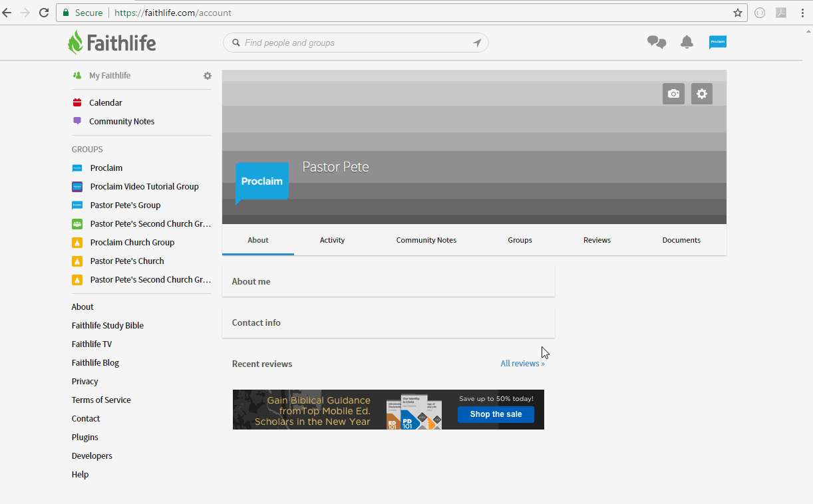Click the Contact info section heading

click(256, 322)
